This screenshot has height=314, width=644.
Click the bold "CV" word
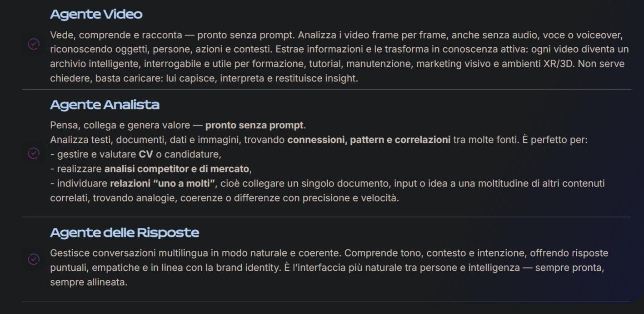click(146, 154)
